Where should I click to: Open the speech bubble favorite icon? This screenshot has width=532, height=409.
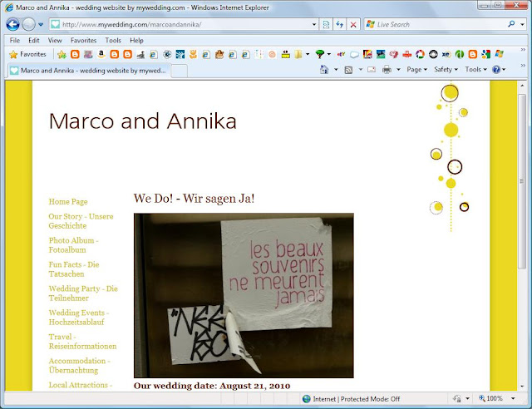pyautogui.click(x=354, y=55)
